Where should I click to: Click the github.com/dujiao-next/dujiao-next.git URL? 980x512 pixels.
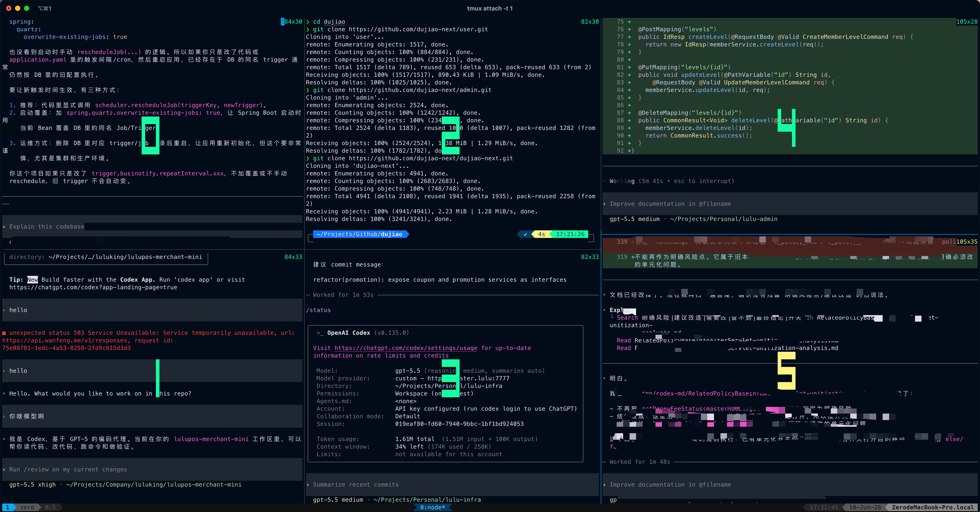coord(431,158)
